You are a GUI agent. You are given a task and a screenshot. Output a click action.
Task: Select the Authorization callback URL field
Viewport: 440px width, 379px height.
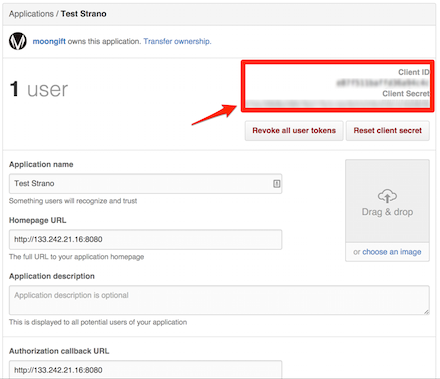coord(145,369)
